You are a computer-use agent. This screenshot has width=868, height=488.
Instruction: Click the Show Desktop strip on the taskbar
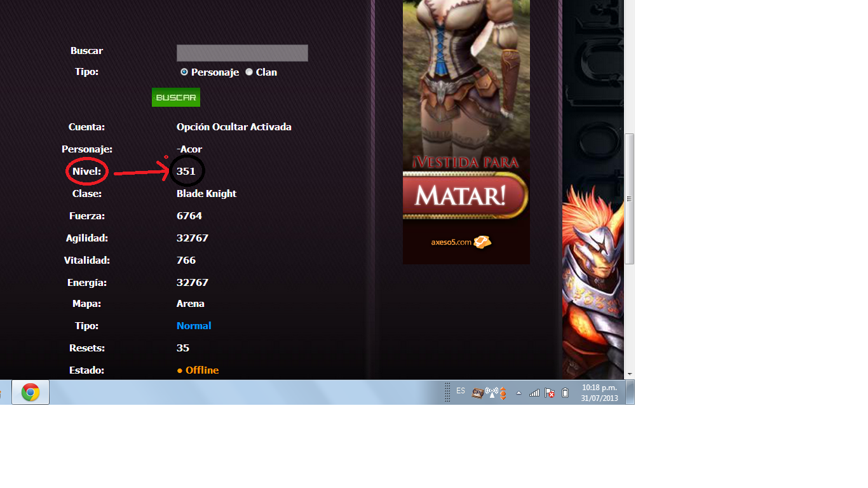630,393
